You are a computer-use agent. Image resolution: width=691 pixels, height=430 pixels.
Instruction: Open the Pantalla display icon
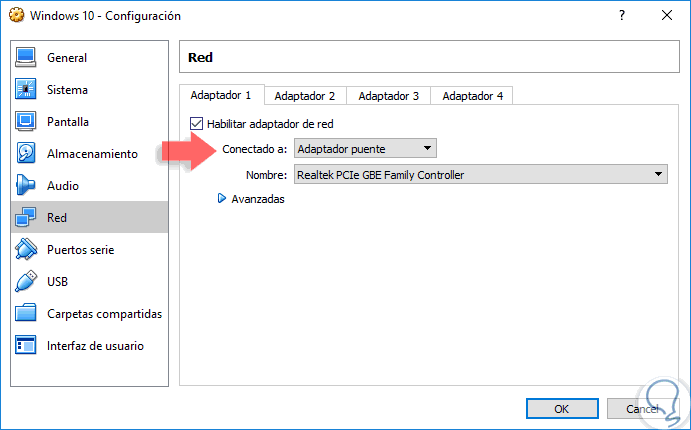(26, 122)
